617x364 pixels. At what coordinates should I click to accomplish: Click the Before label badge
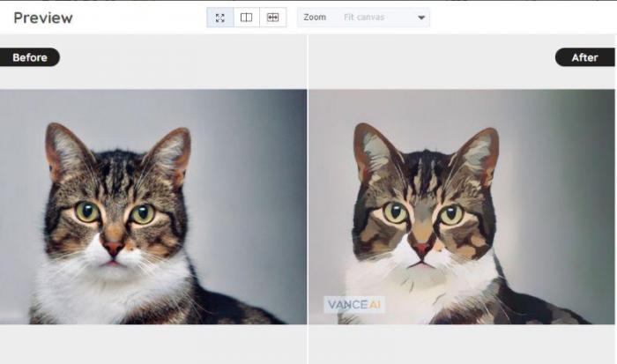click(x=30, y=57)
